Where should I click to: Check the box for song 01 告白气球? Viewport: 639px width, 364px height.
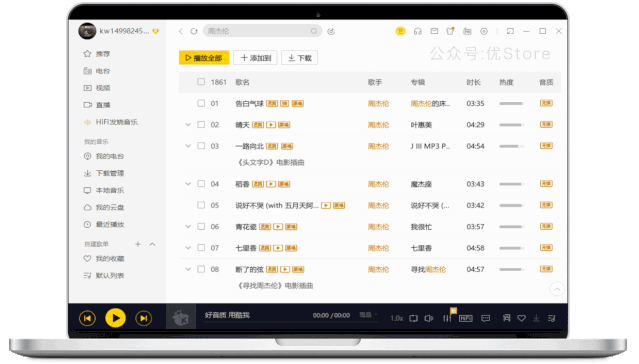201,103
